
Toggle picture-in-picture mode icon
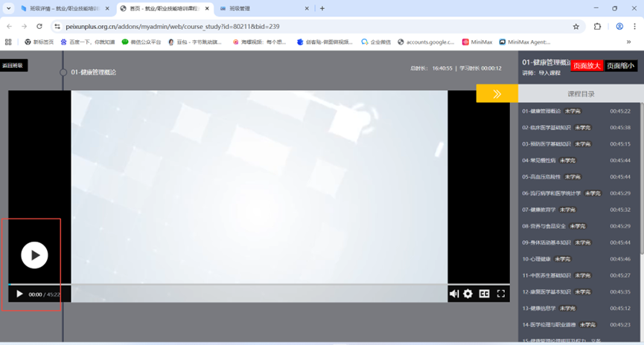coord(484,294)
